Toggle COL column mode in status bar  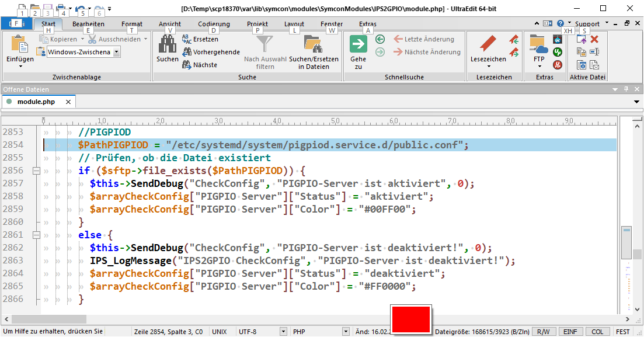coord(597,332)
